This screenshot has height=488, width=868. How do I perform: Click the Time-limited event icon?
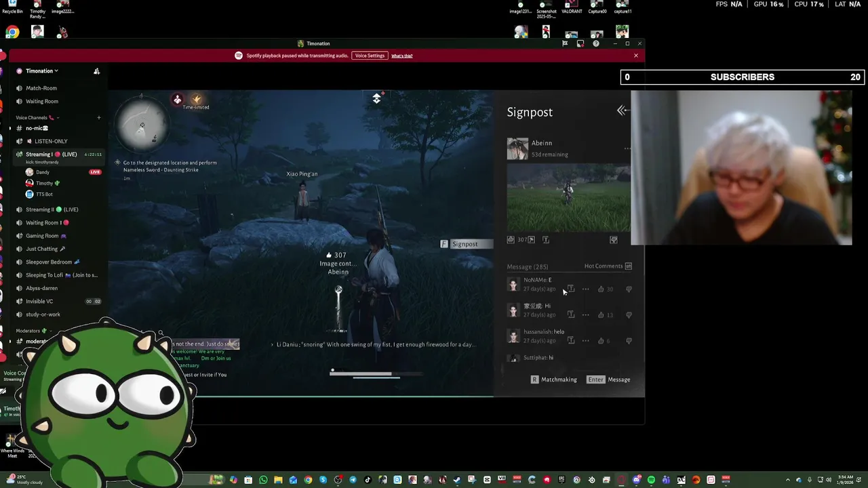pyautogui.click(x=196, y=101)
